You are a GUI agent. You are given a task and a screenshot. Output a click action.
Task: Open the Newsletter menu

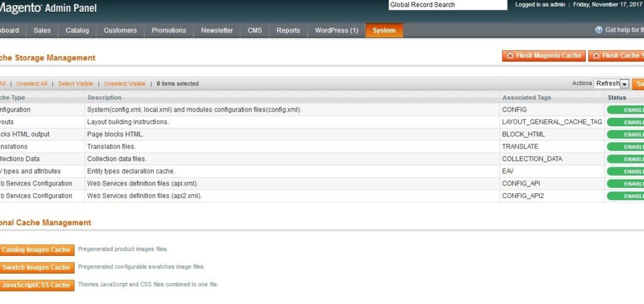[x=217, y=30]
